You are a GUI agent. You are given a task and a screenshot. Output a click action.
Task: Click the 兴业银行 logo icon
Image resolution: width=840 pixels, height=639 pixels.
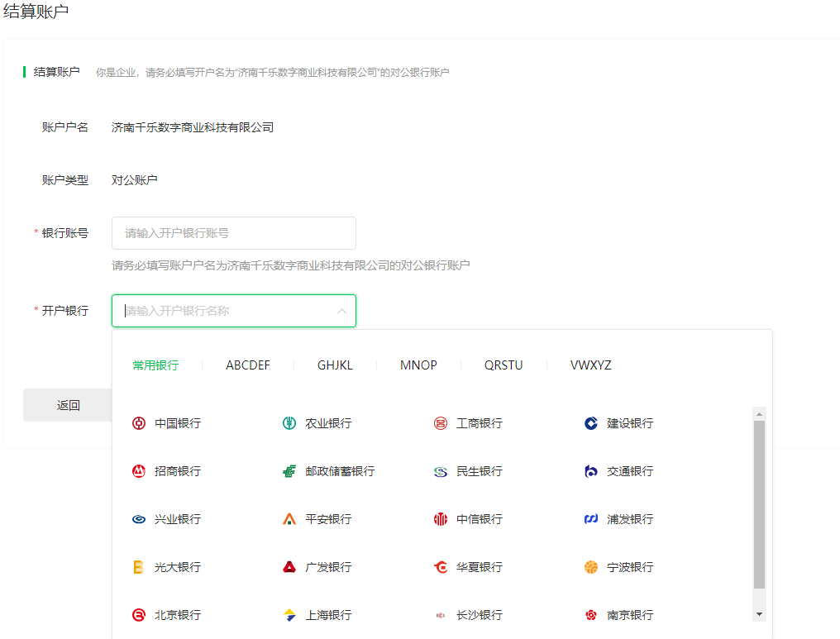click(x=139, y=519)
